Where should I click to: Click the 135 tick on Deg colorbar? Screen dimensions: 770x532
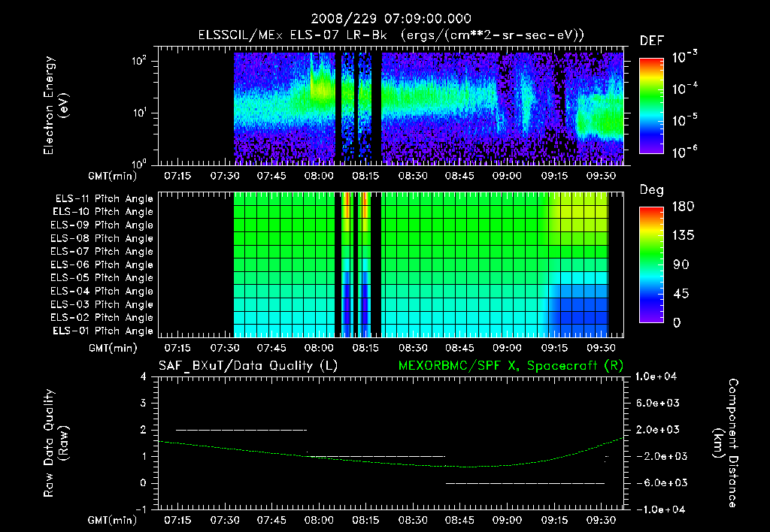pyautogui.click(x=683, y=236)
